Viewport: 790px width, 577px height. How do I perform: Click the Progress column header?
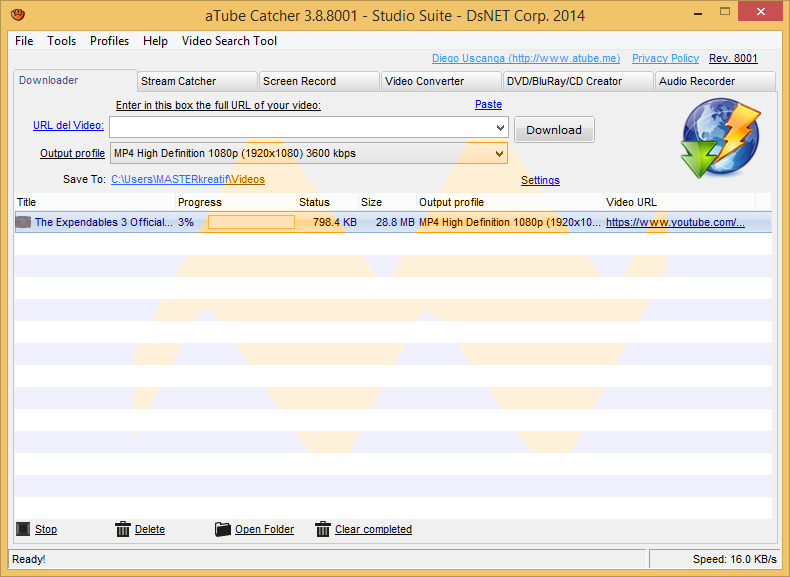tap(236, 202)
